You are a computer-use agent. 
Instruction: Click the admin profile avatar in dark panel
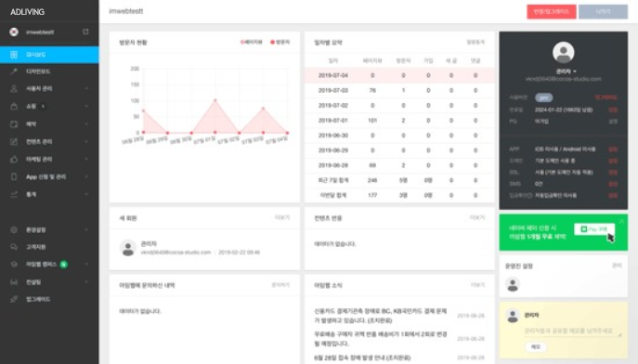(563, 52)
